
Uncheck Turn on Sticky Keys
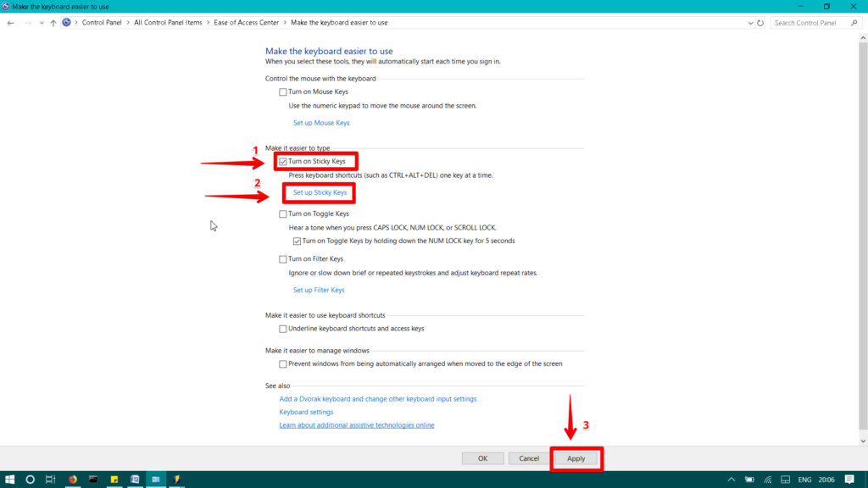click(x=283, y=162)
